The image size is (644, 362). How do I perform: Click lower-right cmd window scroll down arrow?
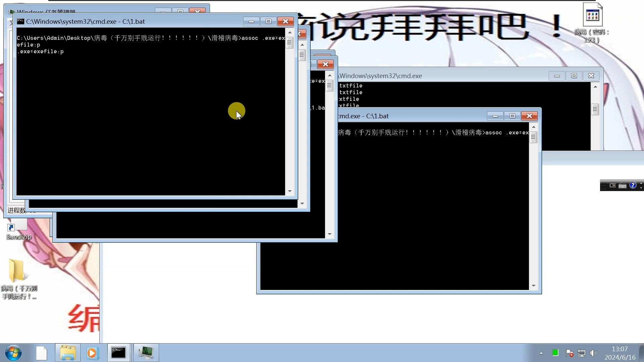(x=534, y=286)
